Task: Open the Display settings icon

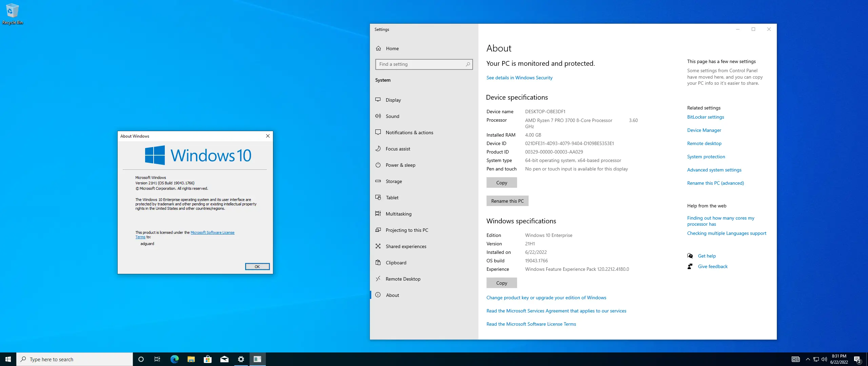Action: [x=378, y=100]
